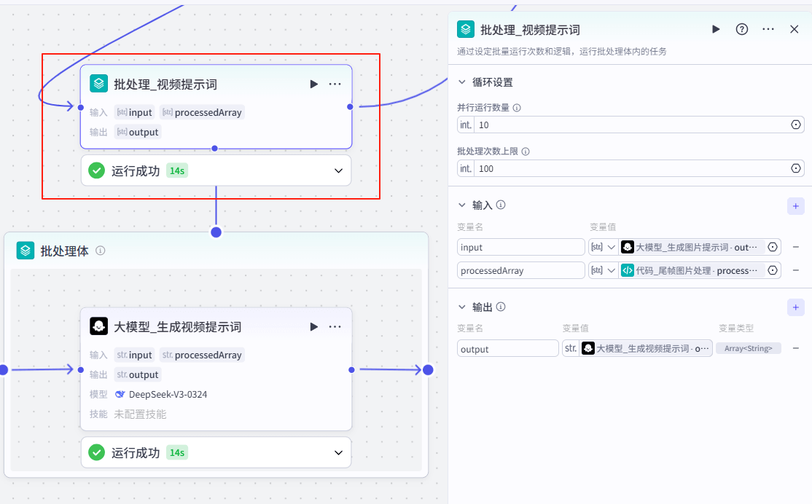The image size is (812, 504).
Task: Collapse the 循环设置 section
Action: (461, 82)
